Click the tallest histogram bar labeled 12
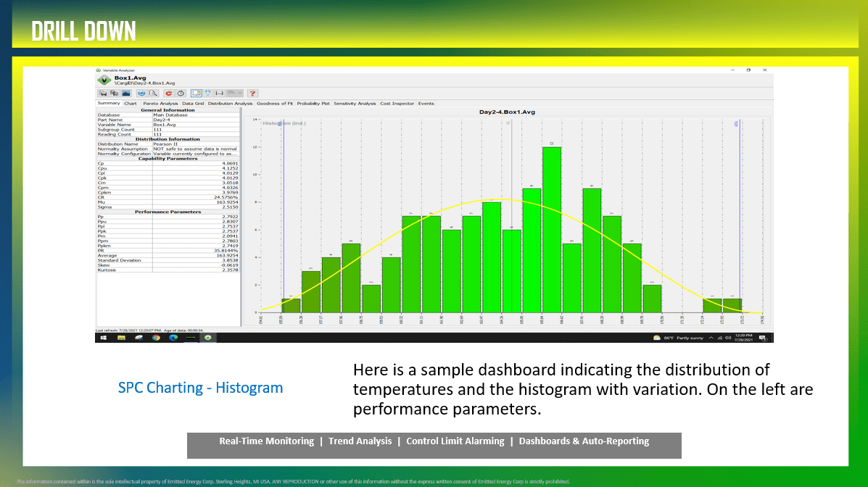The width and height of the screenshot is (868, 487). [x=552, y=230]
